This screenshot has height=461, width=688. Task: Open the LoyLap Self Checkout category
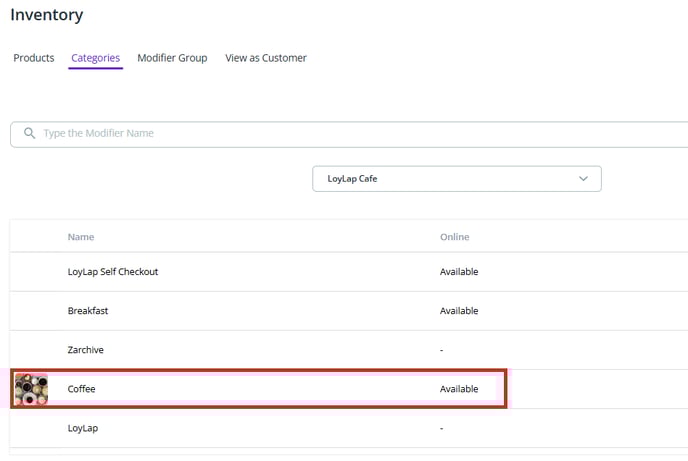[x=113, y=272]
